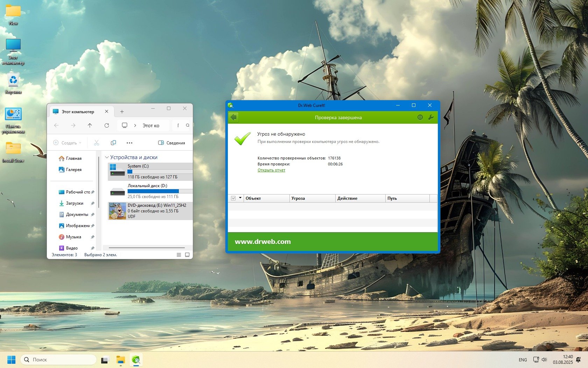Image resolution: width=588 pixels, height=368 pixels.
Task: Open the three-dots More options menu
Action: pyautogui.click(x=129, y=143)
